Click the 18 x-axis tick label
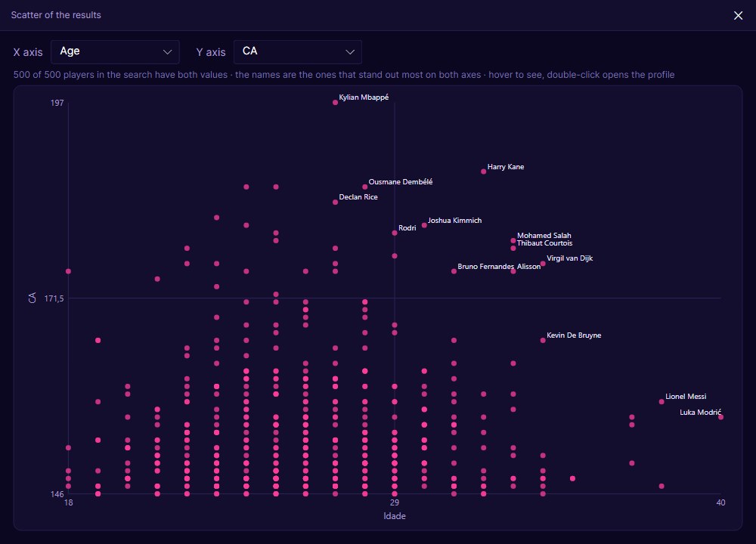 (69, 502)
